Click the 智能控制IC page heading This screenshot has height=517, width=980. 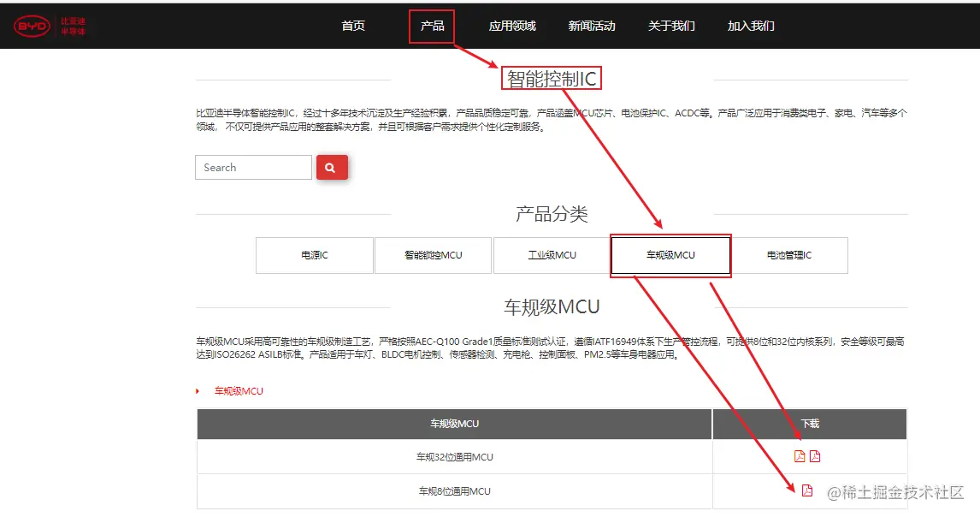552,79
